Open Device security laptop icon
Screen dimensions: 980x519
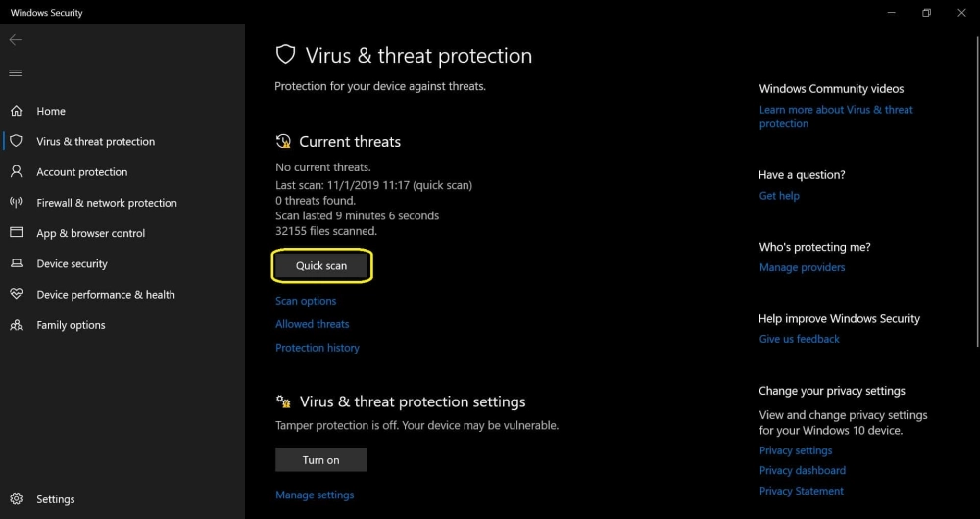coord(17,263)
